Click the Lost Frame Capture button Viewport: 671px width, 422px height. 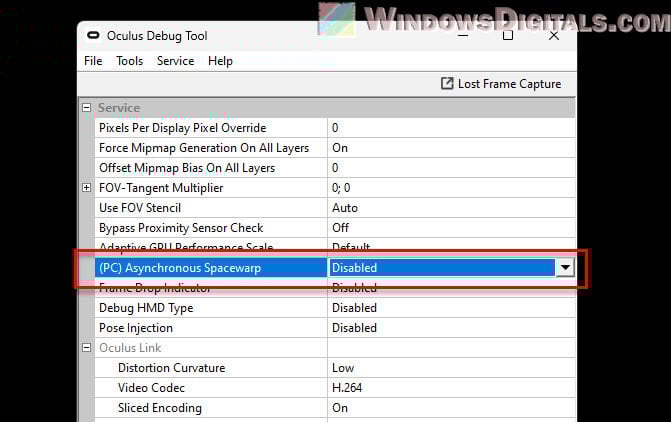[501, 84]
